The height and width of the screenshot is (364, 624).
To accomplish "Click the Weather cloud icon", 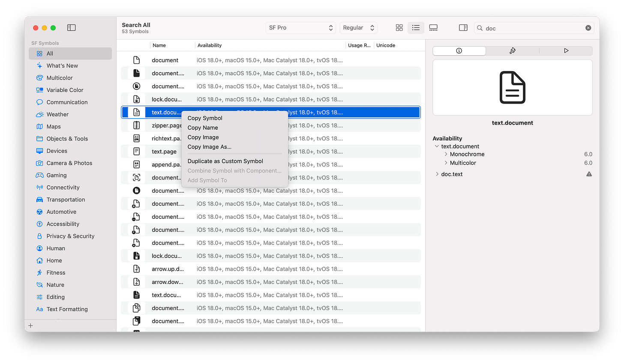I will 39,115.
